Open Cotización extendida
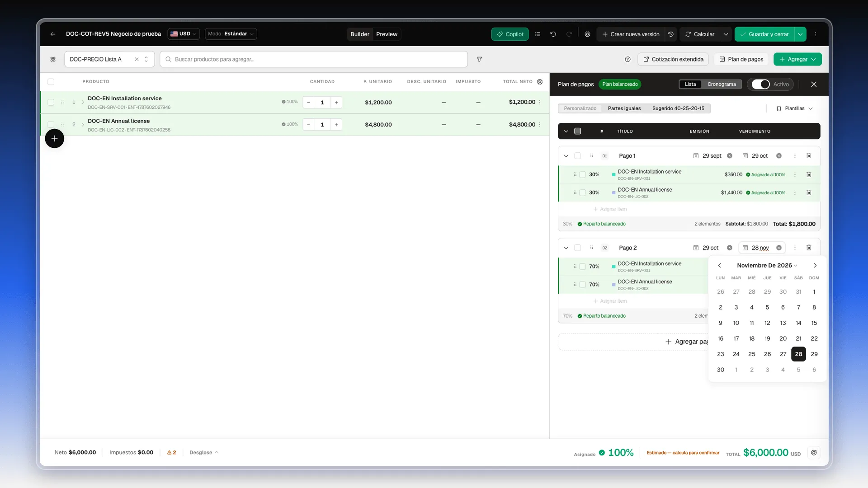 click(x=673, y=59)
